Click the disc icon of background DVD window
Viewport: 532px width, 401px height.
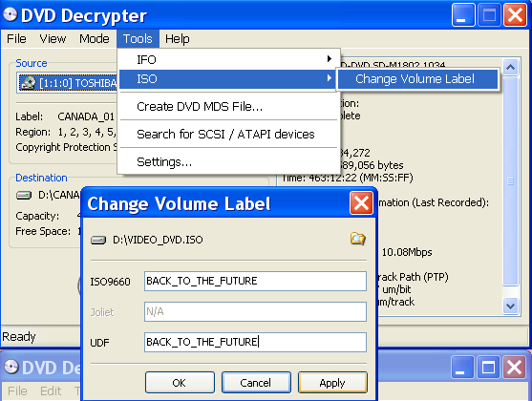(x=11, y=367)
